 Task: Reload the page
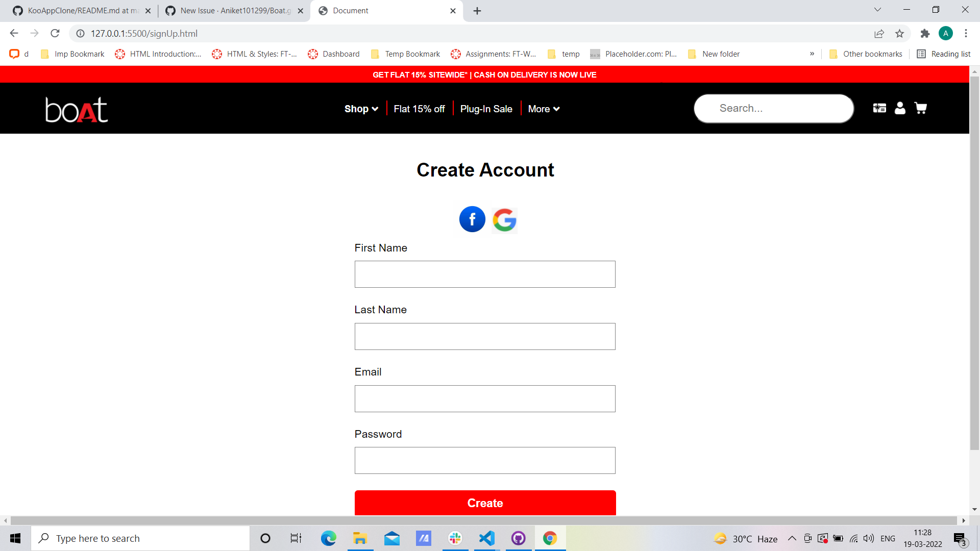55,34
